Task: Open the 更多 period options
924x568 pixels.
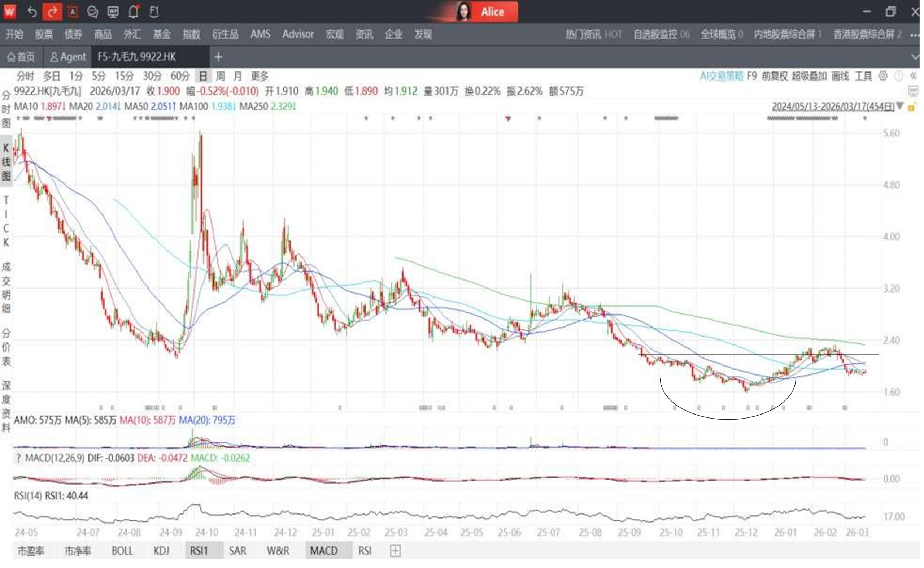Action: click(x=260, y=76)
